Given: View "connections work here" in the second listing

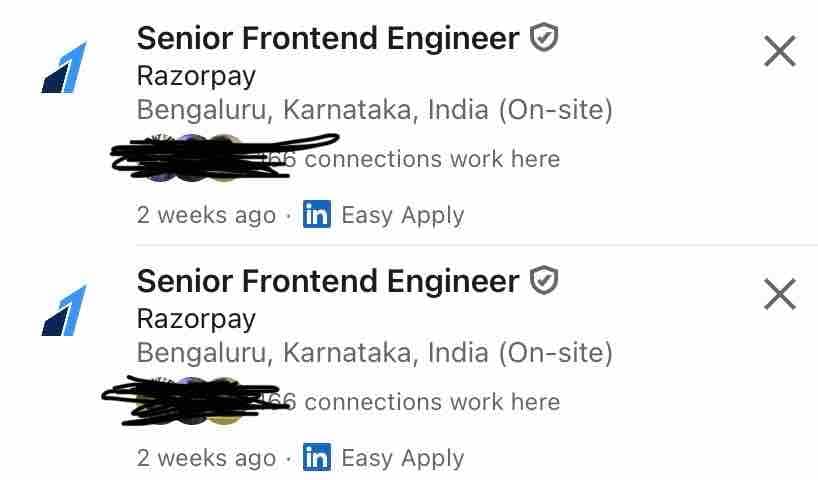Looking at the screenshot, I should pyautogui.click(x=430, y=402).
